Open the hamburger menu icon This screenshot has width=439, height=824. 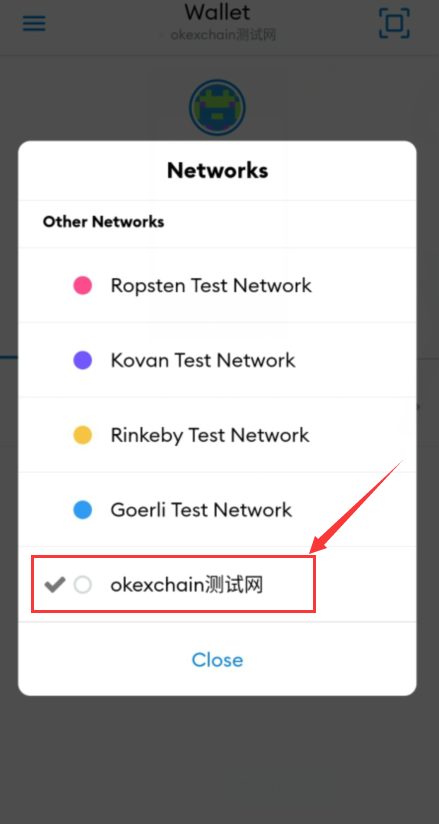pyautogui.click(x=34, y=24)
